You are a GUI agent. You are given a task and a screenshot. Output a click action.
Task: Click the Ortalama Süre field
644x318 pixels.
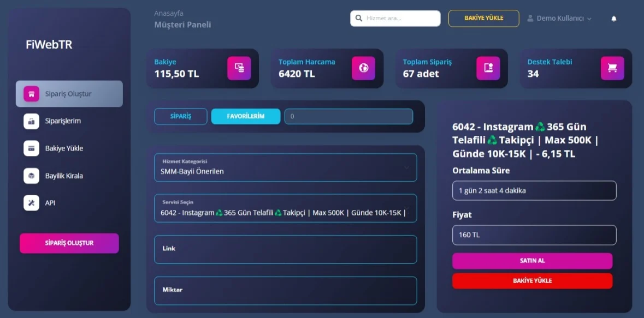(534, 191)
